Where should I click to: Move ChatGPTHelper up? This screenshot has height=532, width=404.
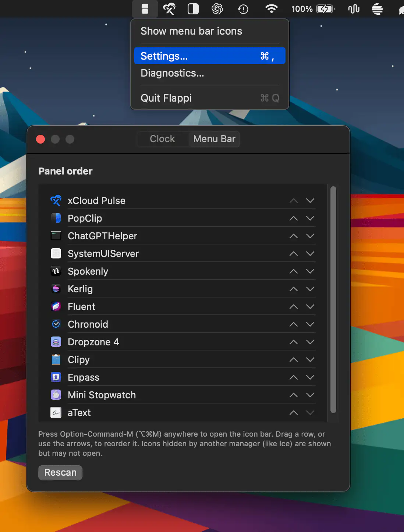click(294, 236)
